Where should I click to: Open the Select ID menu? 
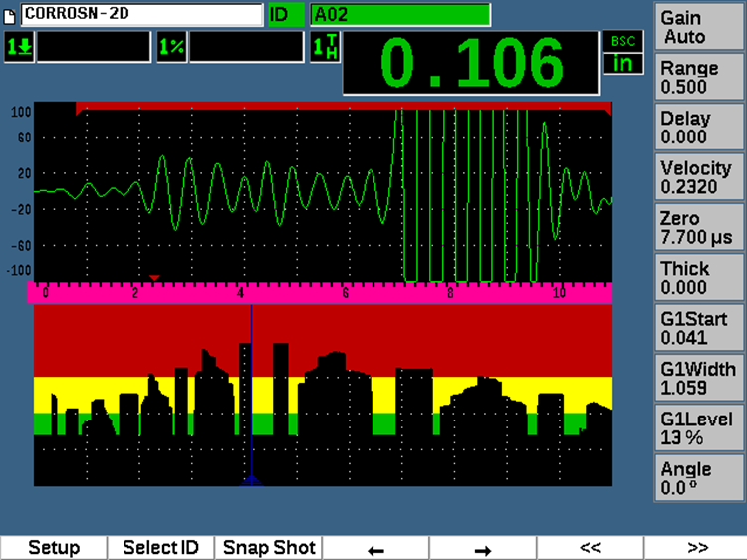click(160, 548)
